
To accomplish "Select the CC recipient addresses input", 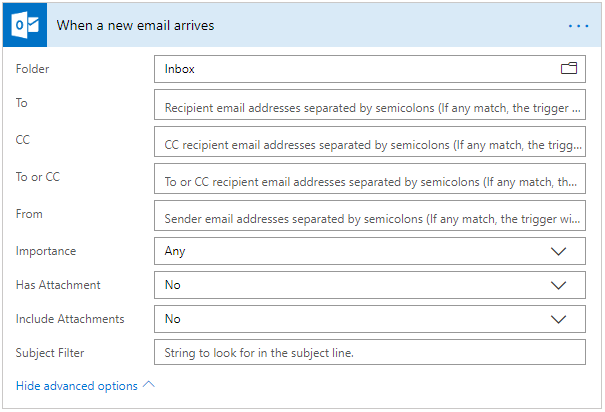I will [x=370, y=142].
